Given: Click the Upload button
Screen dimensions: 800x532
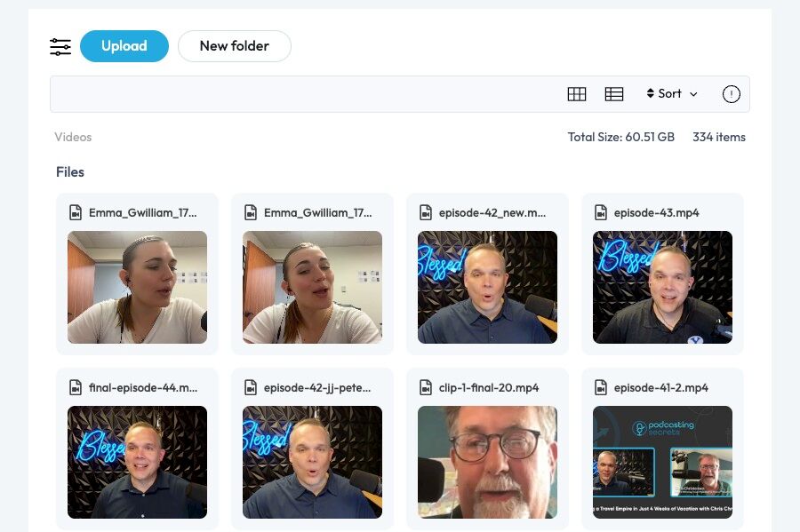Looking at the screenshot, I should coord(124,46).
